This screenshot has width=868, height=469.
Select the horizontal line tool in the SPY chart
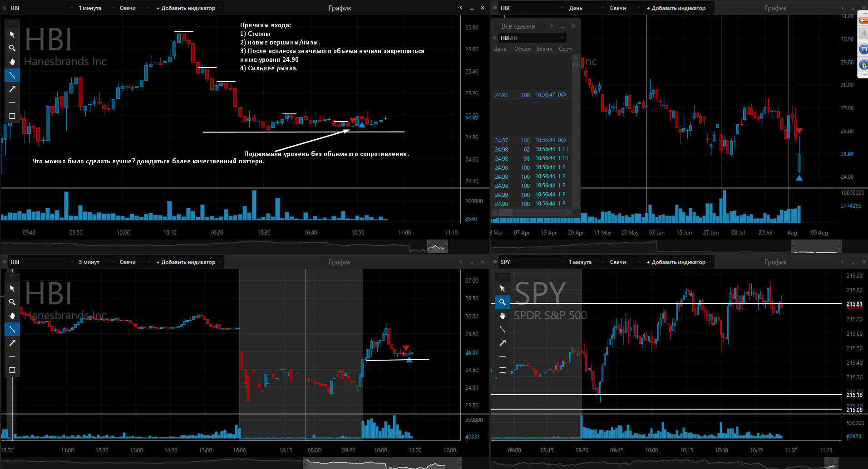tap(503, 357)
